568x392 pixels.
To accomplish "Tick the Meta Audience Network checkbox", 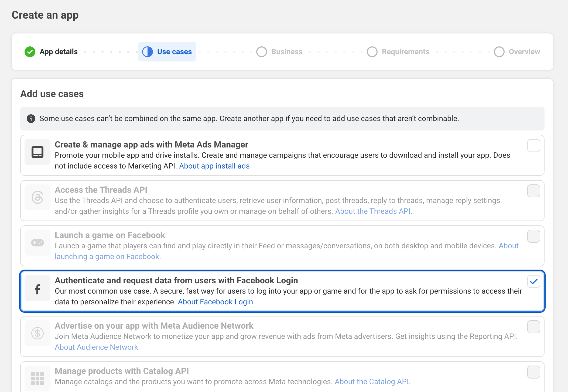I will coord(533,327).
